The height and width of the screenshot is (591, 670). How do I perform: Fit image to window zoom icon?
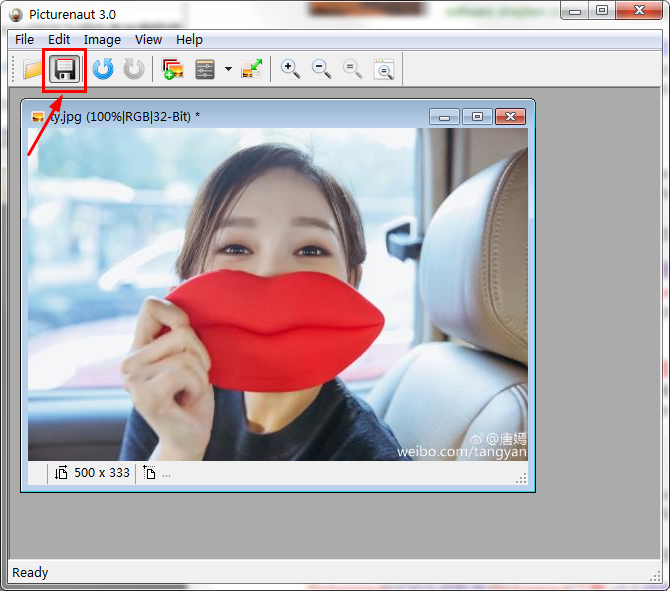(384, 69)
